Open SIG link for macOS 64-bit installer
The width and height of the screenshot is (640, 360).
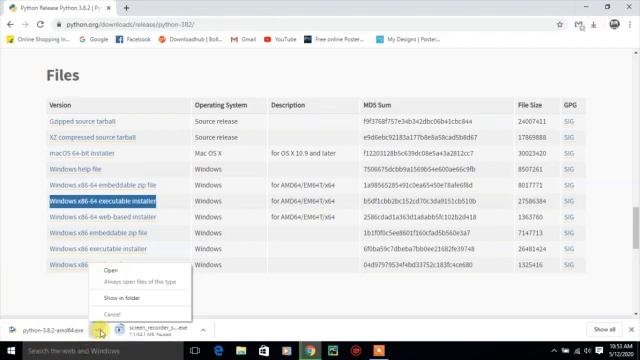tap(569, 153)
